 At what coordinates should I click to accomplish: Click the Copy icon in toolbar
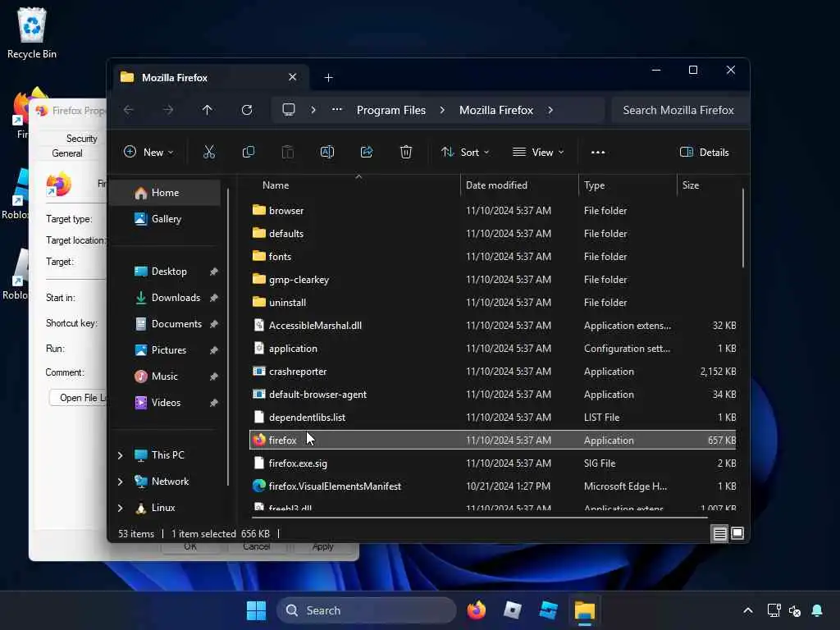pyautogui.click(x=248, y=152)
